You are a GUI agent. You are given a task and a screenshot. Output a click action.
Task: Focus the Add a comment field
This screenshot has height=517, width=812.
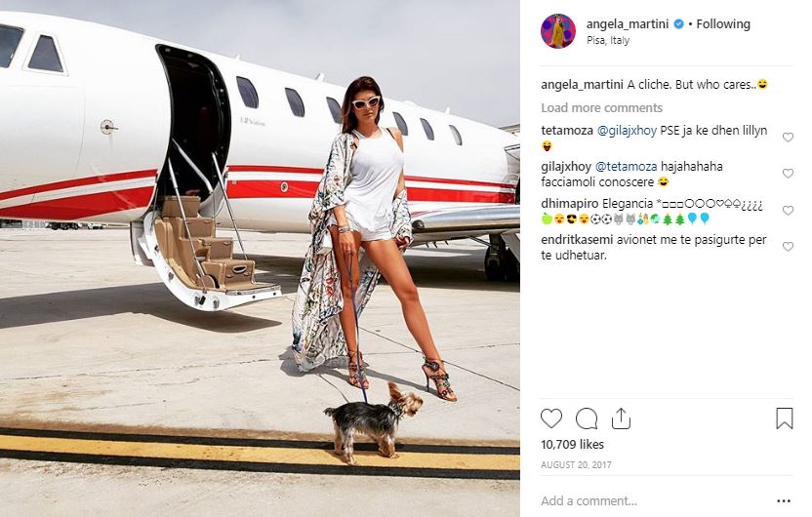654,501
